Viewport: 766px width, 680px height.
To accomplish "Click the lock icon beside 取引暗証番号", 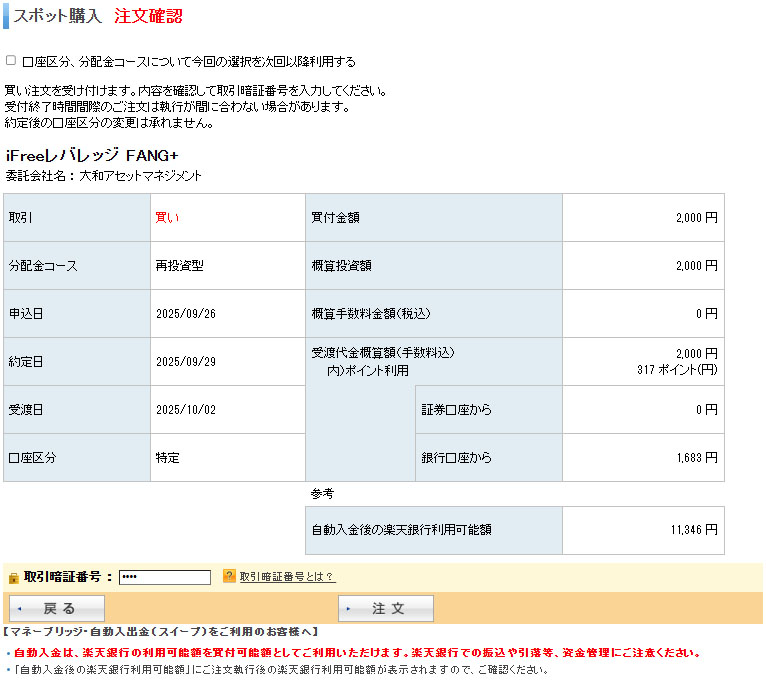I will 13,578.
